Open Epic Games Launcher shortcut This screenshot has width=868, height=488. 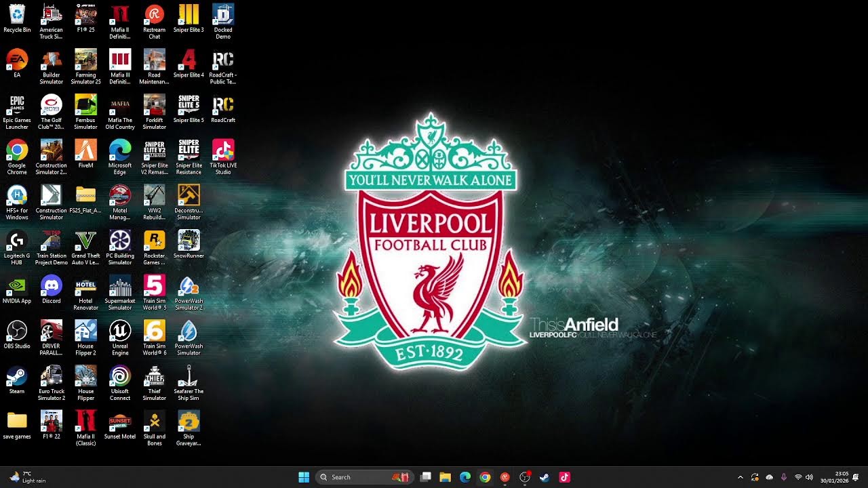click(x=17, y=112)
